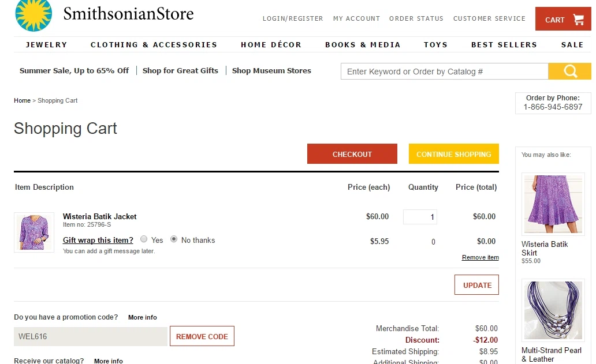Click the magnifying glass search button
Image resolution: width=596 pixels, height=364 pixels.
coord(569,71)
